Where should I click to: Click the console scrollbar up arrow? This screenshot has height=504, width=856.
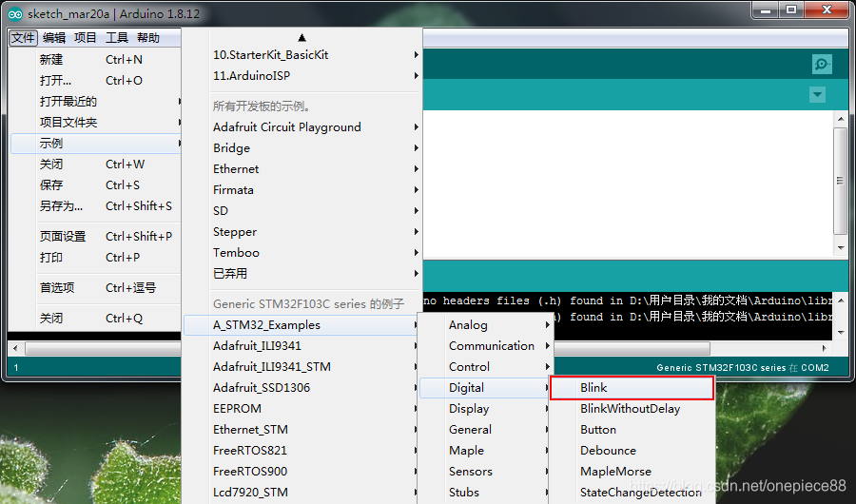click(841, 300)
